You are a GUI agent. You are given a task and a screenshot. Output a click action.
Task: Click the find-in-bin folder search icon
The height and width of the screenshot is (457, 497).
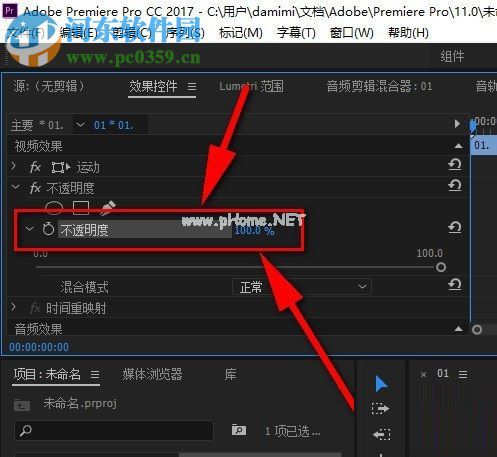click(x=239, y=430)
